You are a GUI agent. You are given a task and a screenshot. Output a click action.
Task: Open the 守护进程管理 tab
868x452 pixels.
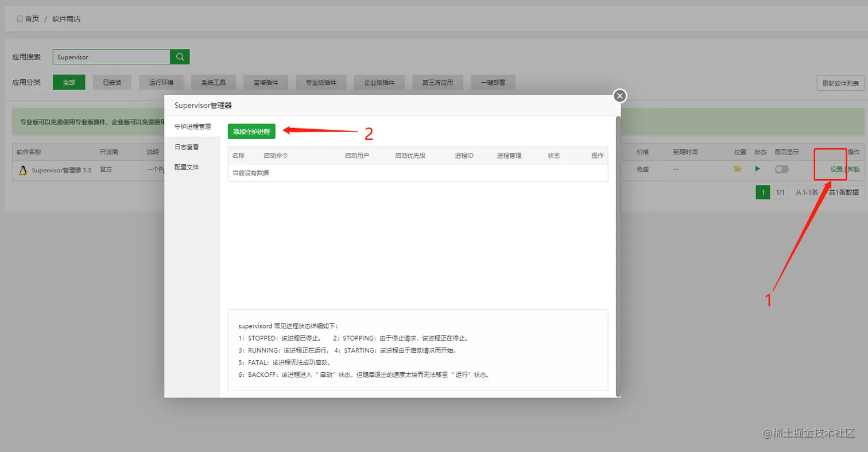click(x=192, y=126)
